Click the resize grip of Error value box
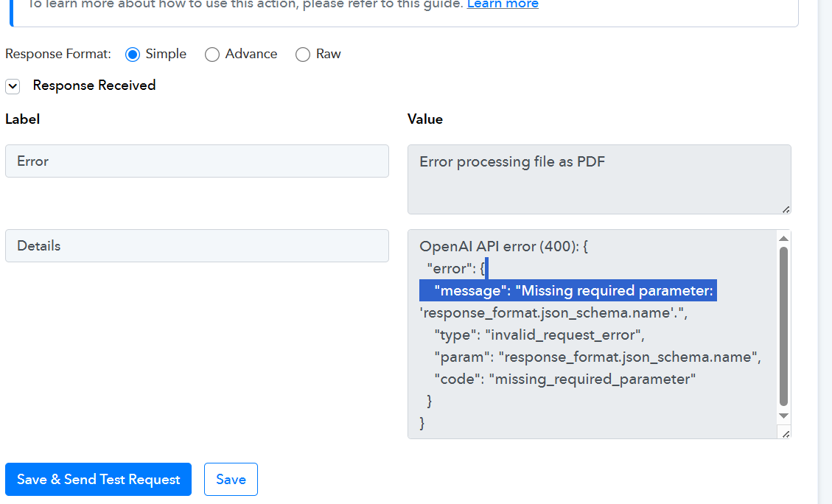 [786, 209]
